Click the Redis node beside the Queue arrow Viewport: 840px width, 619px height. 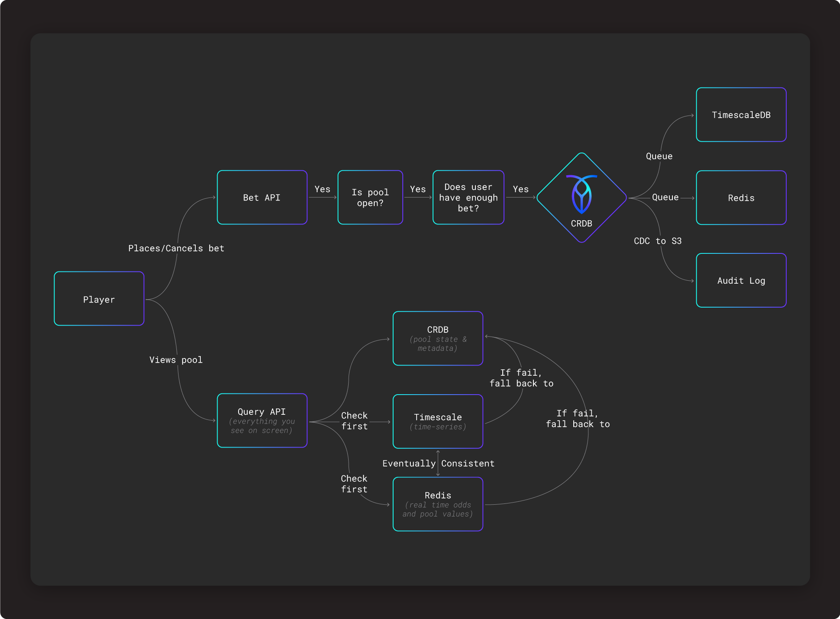coord(741,198)
